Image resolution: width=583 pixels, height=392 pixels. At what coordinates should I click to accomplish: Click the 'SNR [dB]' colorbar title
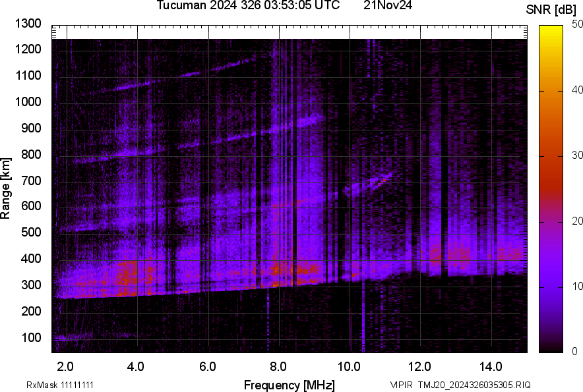551,9
